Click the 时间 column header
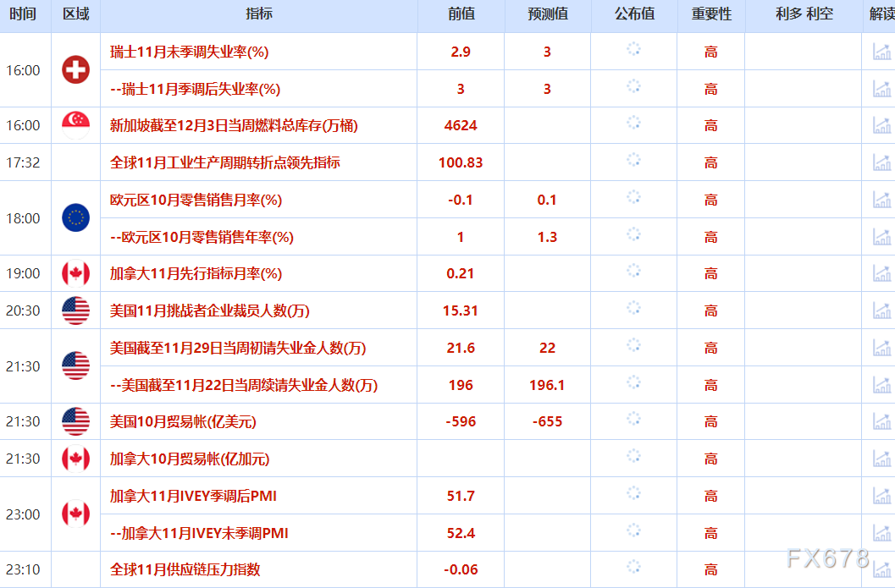Image resolution: width=895 pixels, height=588 pixels. pyautogui.click(x=25, y=14)
